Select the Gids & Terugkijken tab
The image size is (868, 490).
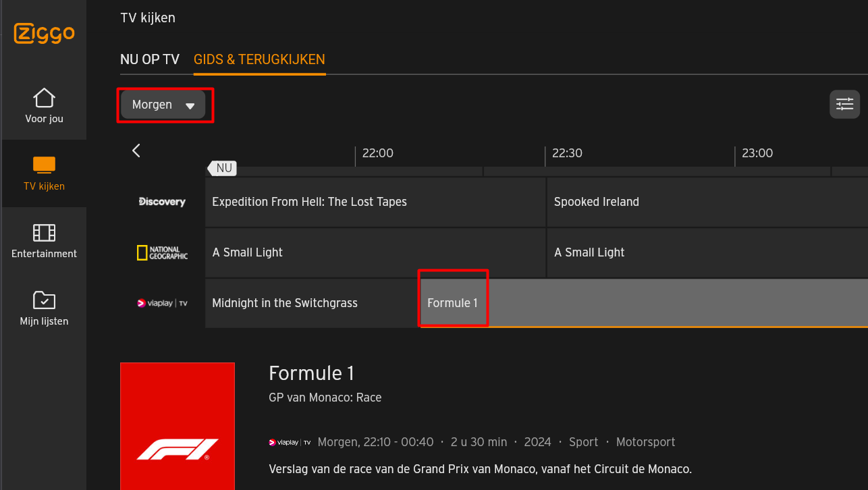click(x=259, y=59)
